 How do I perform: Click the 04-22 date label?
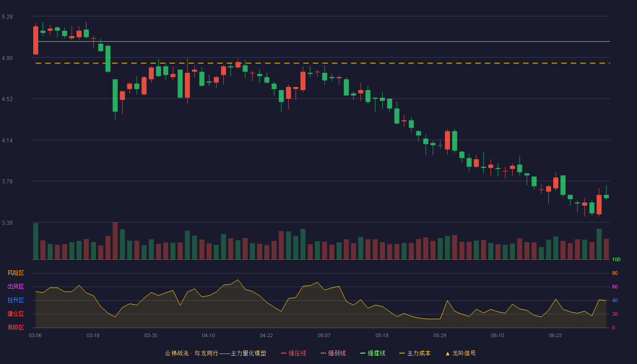tap(266, 335)
